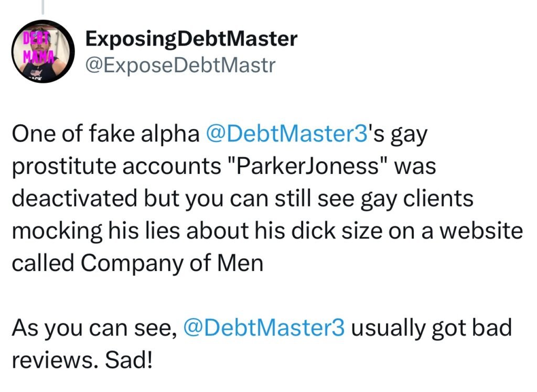Click the word "mocking" in the tweet
Image resolution: width=537 pixels, height=392 pixels.
click(x=55, y=231)
